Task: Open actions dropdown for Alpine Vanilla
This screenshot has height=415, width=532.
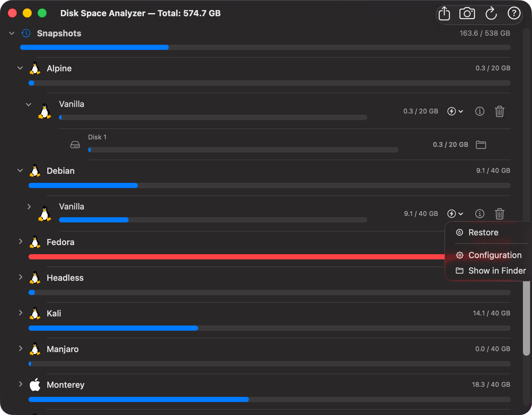Action: point(455,111)
